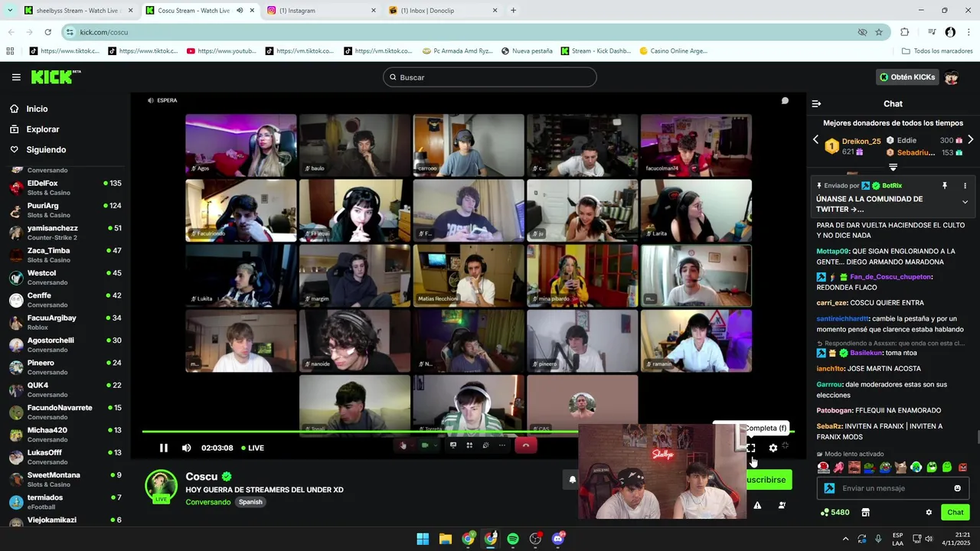Viewport: 980px width, 551px height.
Task: Enable notifications bell for Coscu
Action: pyautogui.click(x=572, y=480)
